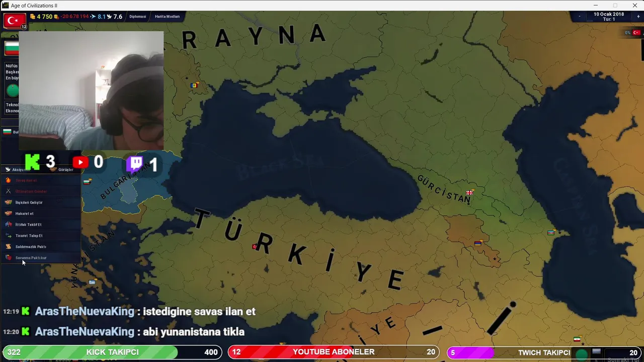Click the Age of Civilizations II title bar icon
The width and height of the screenshot is (644, 362).
coord(6,6)
